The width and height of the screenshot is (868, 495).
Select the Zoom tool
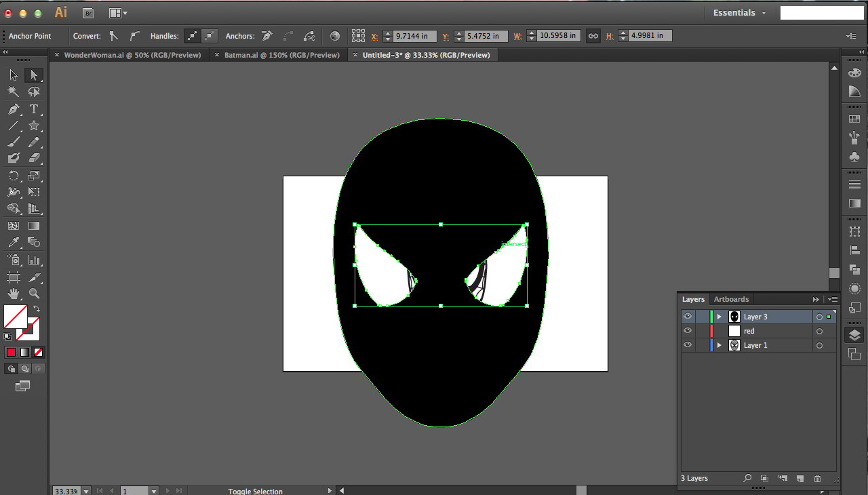pos(33,294)
